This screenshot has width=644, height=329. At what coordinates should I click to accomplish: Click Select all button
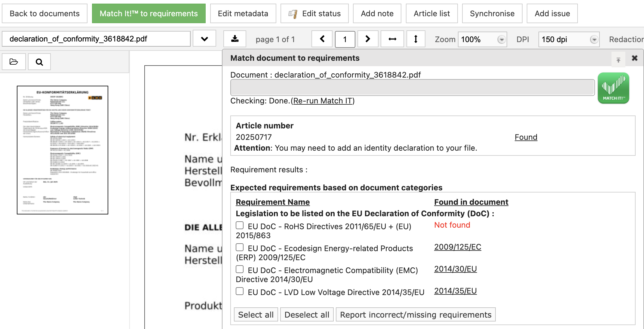[x=256, y=315]
